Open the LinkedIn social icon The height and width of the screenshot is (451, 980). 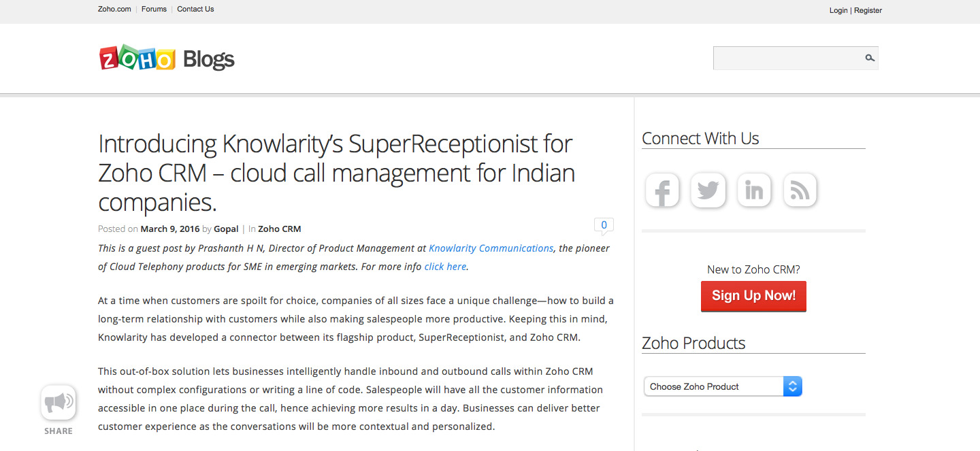coord(754,190)
